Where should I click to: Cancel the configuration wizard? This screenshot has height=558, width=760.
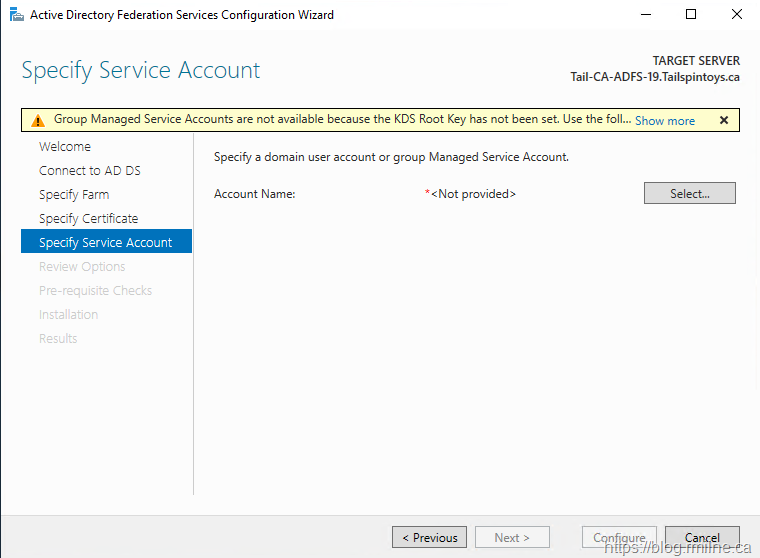point(702,537)
